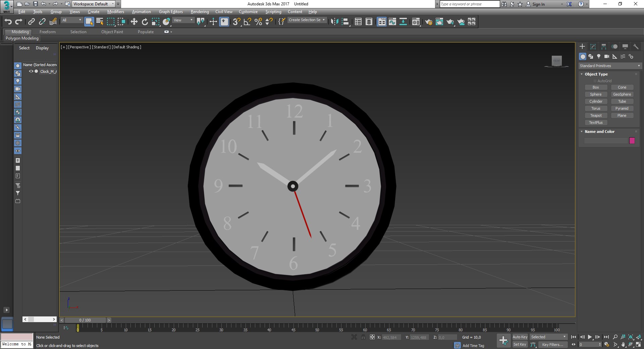
Task: Select the Move tool in main toolbar
Action: (x=134, y=22)
